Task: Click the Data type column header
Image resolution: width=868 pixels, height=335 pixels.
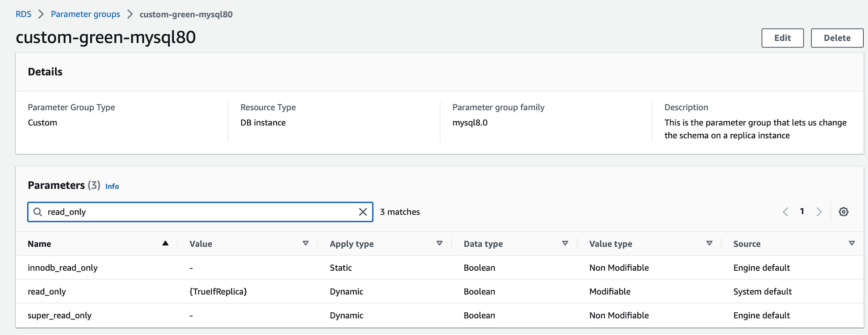Action: [483, 244]
